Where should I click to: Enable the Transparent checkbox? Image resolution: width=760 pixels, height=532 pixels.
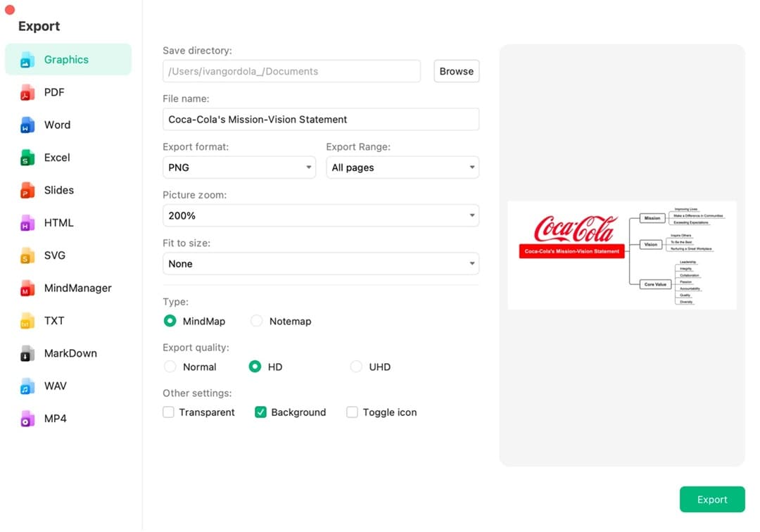pyautogui.click(x=169, y=412)
